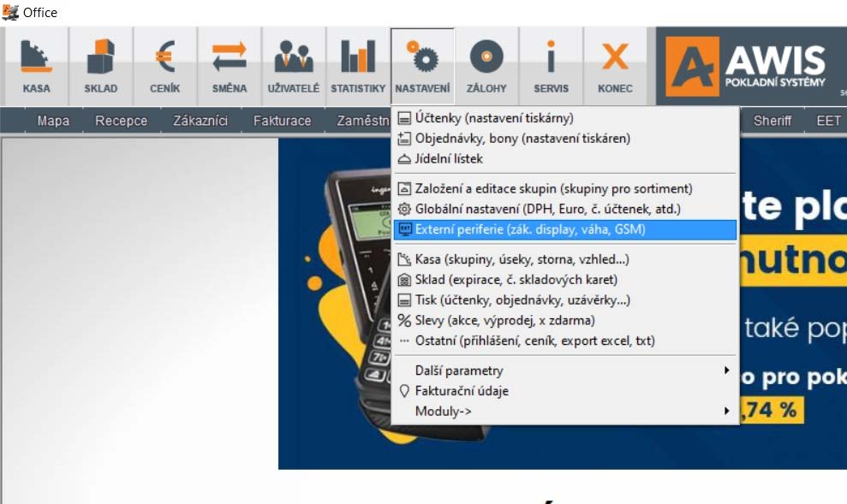The image size is (847, 504).
Task: Open Globální nastavení (DPH, Euro) entry
Action: [x=565, y=210]
